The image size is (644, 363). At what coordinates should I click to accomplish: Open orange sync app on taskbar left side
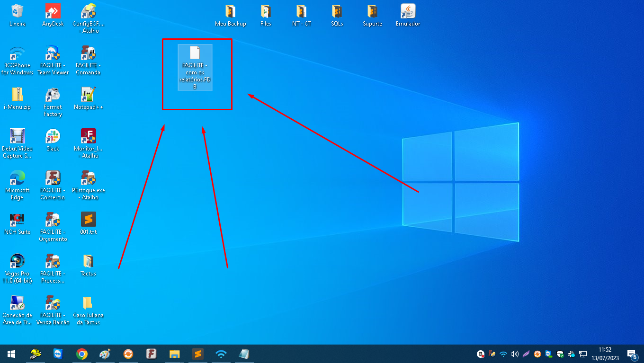(x=128, y=354)
